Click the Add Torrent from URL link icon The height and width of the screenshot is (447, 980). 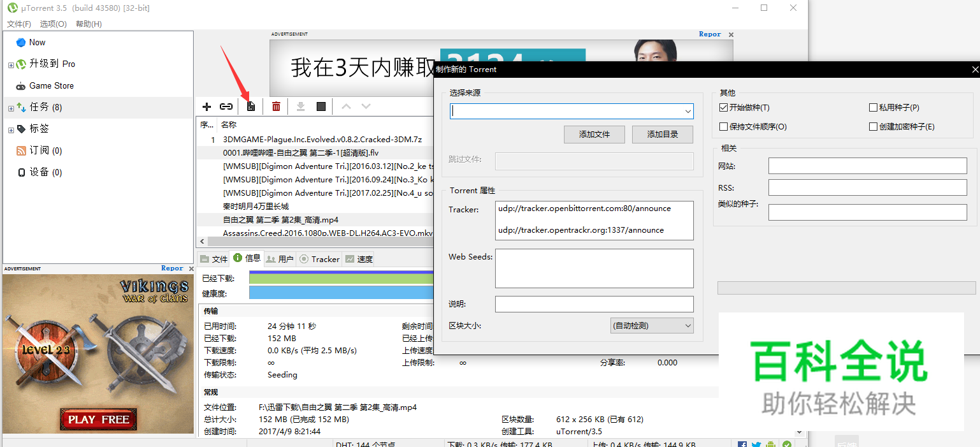pos(226,106)
